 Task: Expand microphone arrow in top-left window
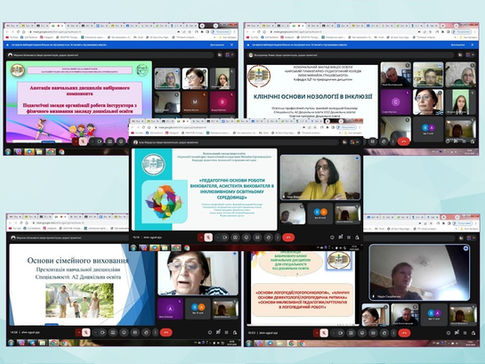[76, 141]
